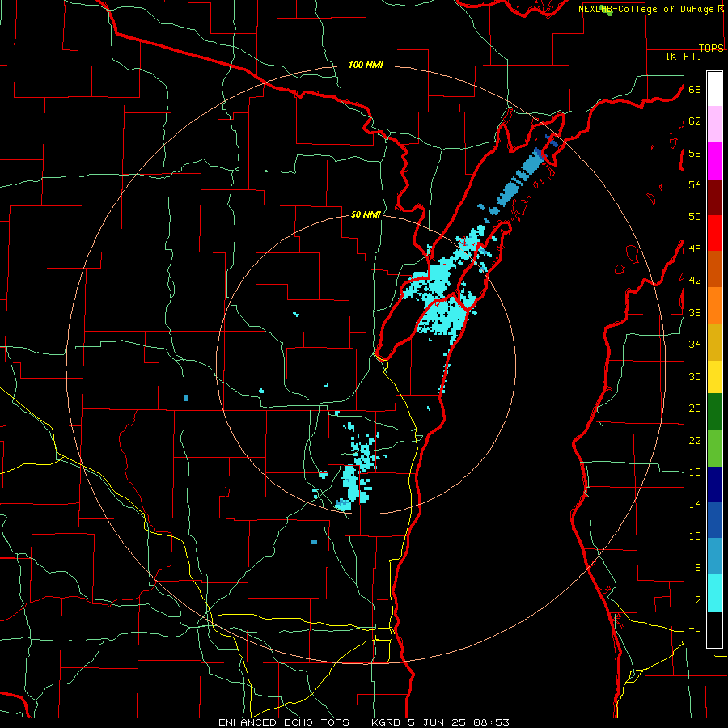
Task: Click the "18" scale value
Action: pos(695,472)
